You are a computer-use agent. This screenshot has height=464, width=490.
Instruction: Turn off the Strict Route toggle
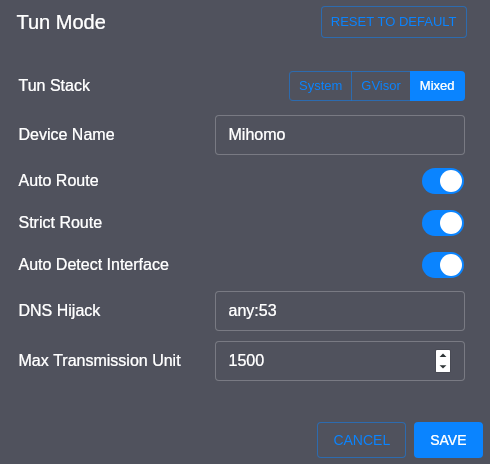[x=443, y=223]
